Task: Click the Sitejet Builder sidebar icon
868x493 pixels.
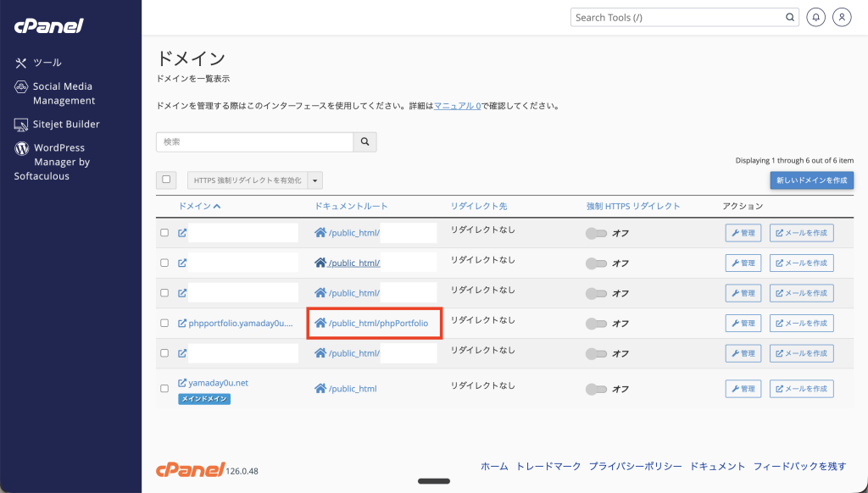Action: (22, 125)
